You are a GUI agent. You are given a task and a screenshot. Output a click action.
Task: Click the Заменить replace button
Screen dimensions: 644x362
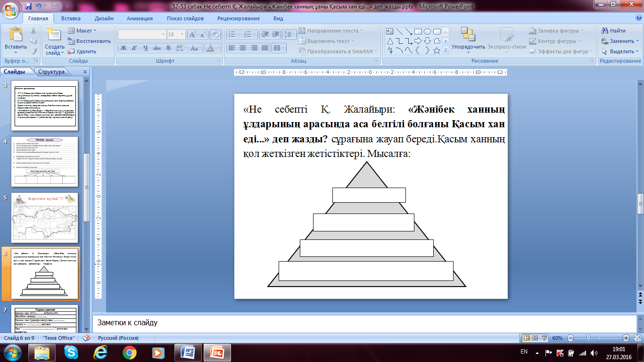point(619,41)
